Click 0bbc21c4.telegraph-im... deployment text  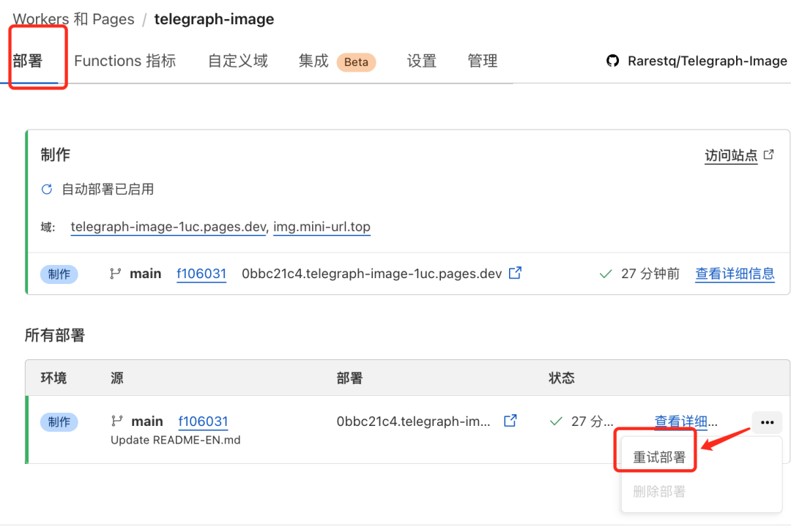tap(413, 422)
